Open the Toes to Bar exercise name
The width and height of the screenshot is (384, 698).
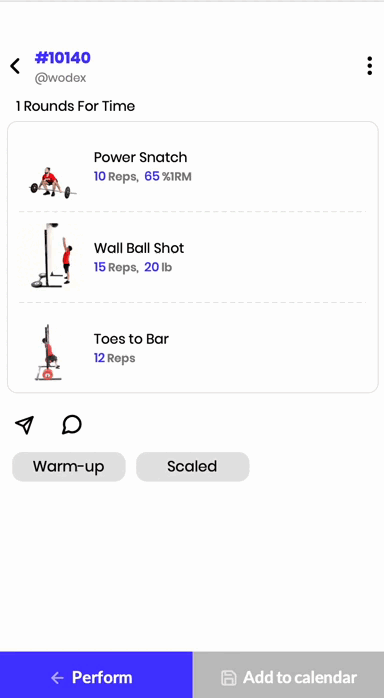pyautogui.click(x=131, y=339)
